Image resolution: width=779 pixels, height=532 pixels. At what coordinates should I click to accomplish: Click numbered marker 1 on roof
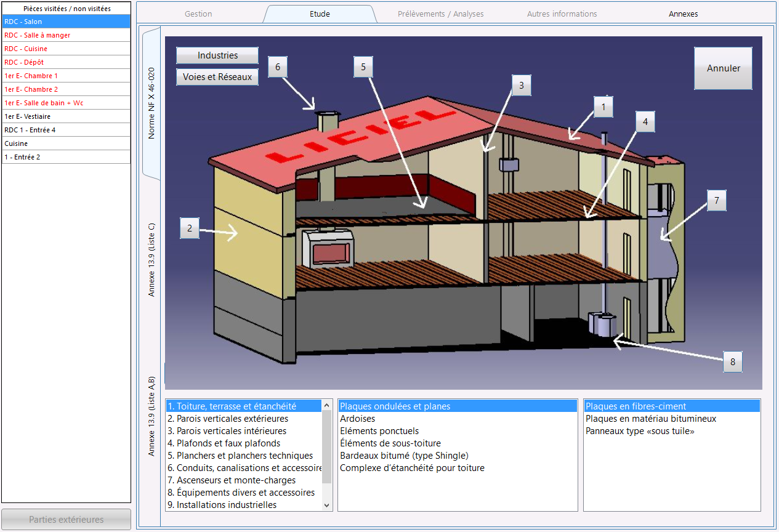603,107
